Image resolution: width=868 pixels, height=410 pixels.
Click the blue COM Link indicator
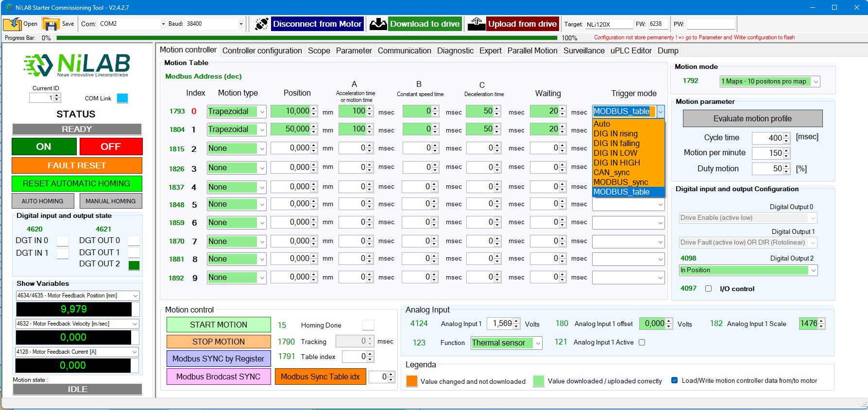pyautogui.click(x=122, y=98)
